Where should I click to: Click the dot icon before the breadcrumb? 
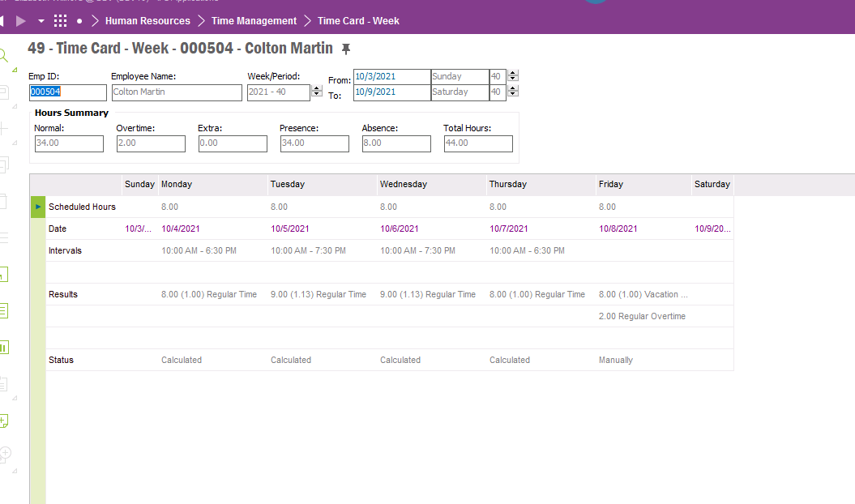[x=79, y=21]
